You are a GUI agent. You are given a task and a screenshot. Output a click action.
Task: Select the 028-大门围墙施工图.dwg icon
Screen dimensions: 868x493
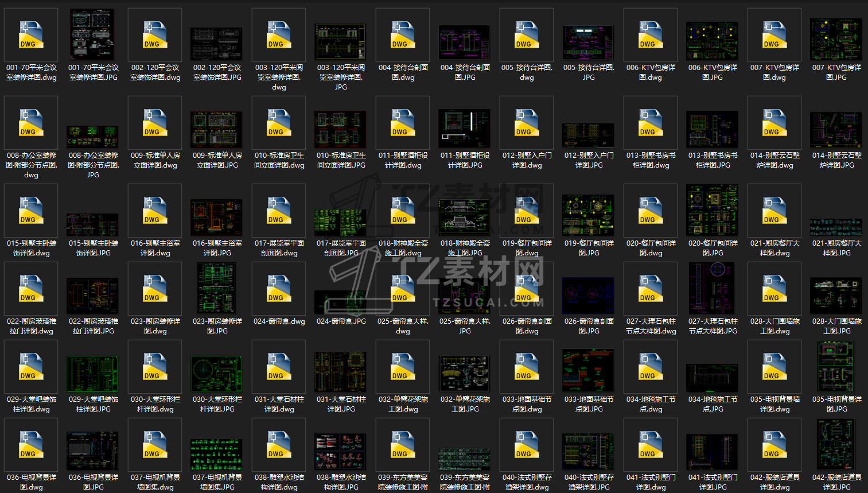pos(774,289)
